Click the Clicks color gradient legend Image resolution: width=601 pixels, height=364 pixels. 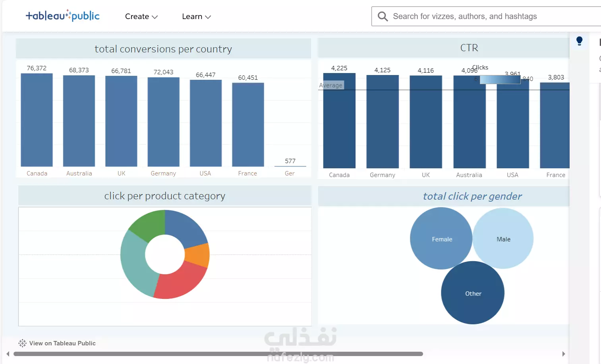pyautogui.click(x=500, y=79)
